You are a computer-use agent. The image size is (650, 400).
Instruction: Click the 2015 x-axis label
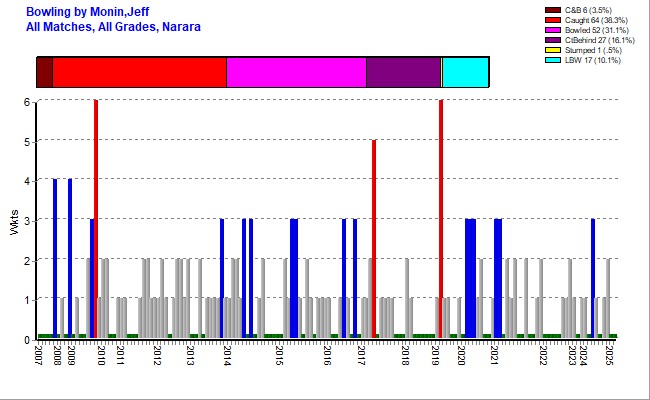tap(279, 356)
